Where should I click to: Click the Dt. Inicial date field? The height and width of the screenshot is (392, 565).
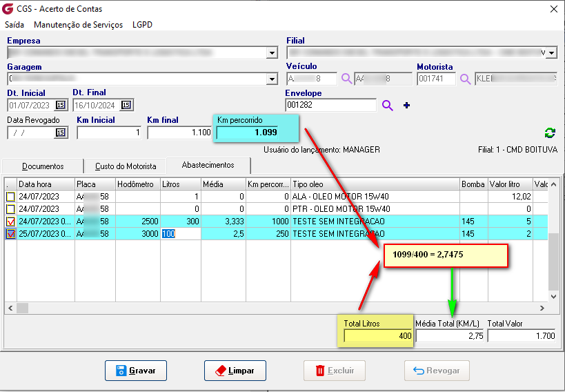coord(31,105)
